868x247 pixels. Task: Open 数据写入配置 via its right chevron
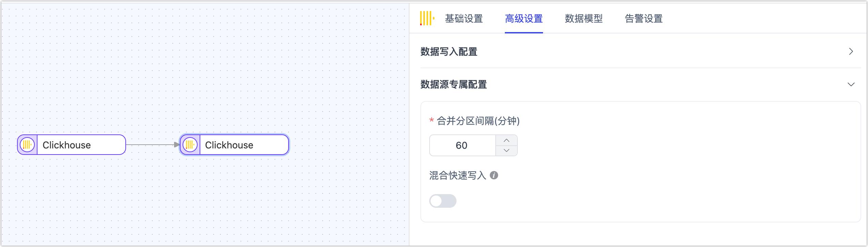[x=851, y=51]
